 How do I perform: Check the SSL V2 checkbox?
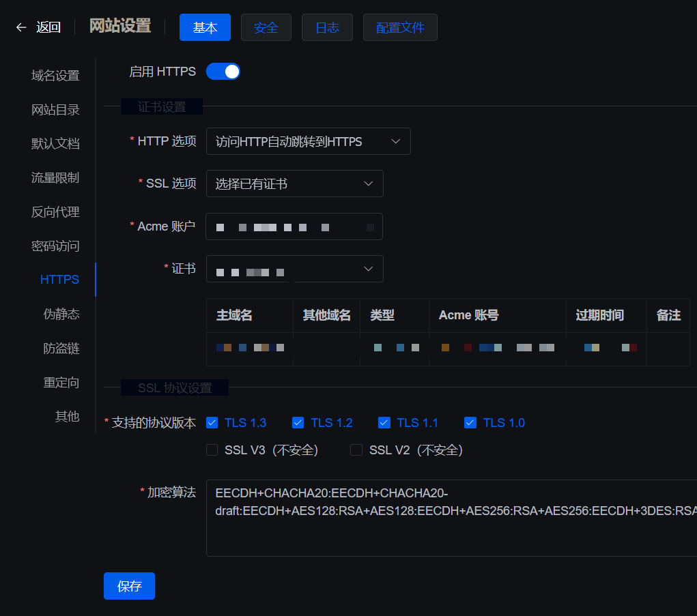click(x=356, y=450)
